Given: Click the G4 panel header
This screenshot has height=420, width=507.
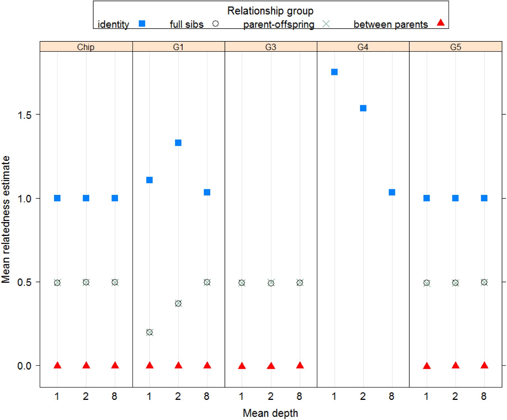Looking at the screenshot, I should click(x=363, y=47).
